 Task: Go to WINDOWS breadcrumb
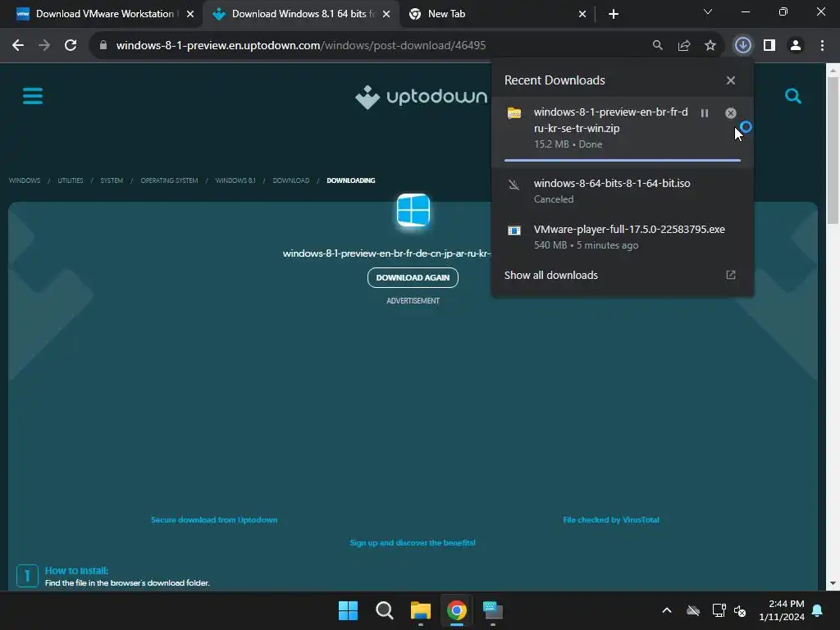coord(24,180)
